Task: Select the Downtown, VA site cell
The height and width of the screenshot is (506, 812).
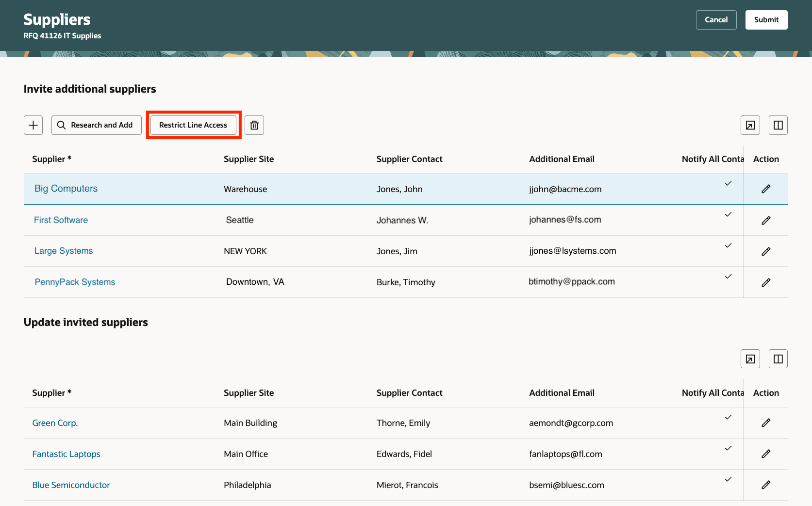Action: [255, 282]
